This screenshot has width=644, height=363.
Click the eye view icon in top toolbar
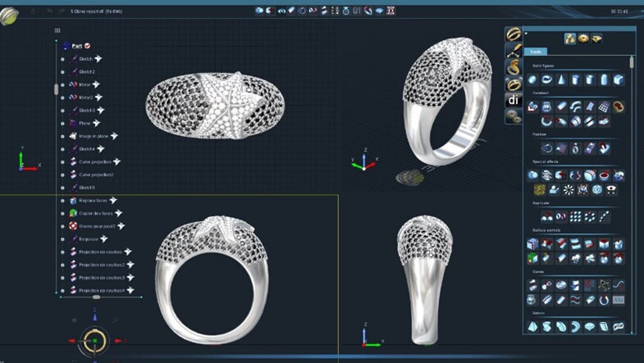(281, 11)
